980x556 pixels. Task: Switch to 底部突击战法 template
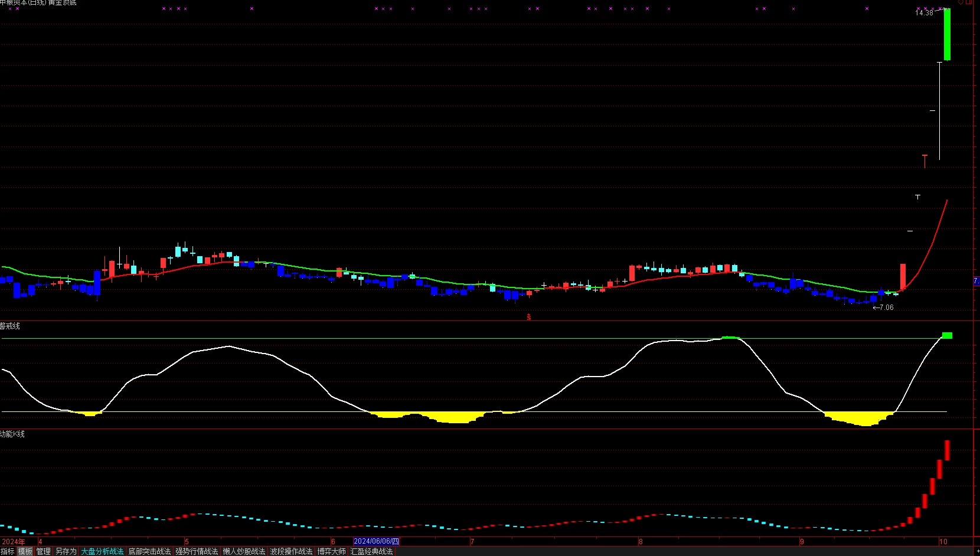coord(150,551)
